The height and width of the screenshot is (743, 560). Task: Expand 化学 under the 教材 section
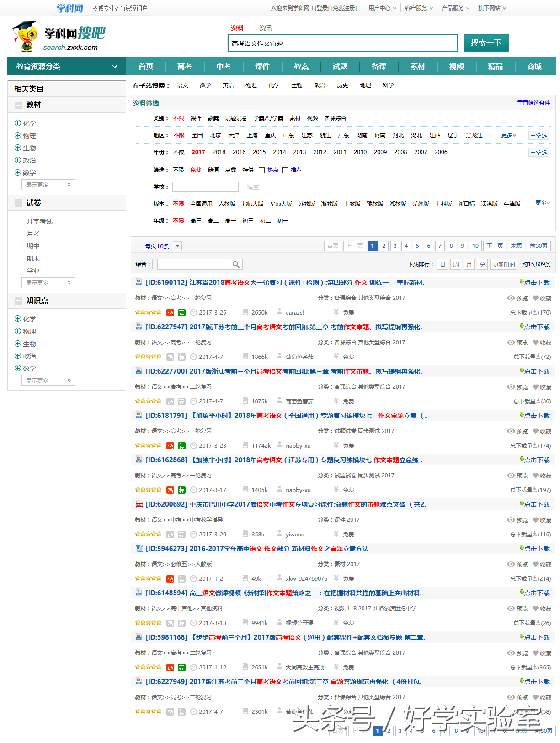click(x=18, y=123)
